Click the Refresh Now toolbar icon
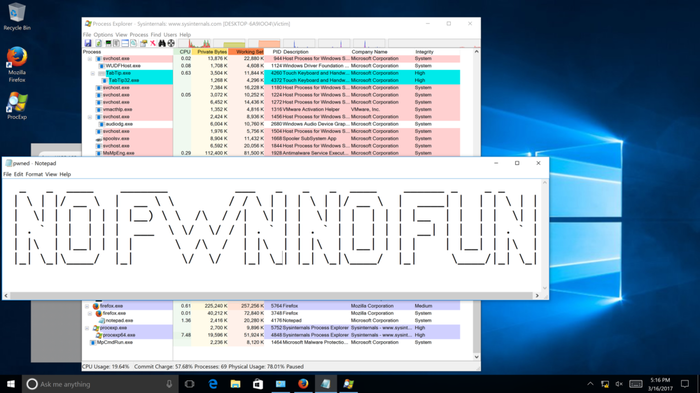Viewport: 700px width, 393px height. (99, 43)
